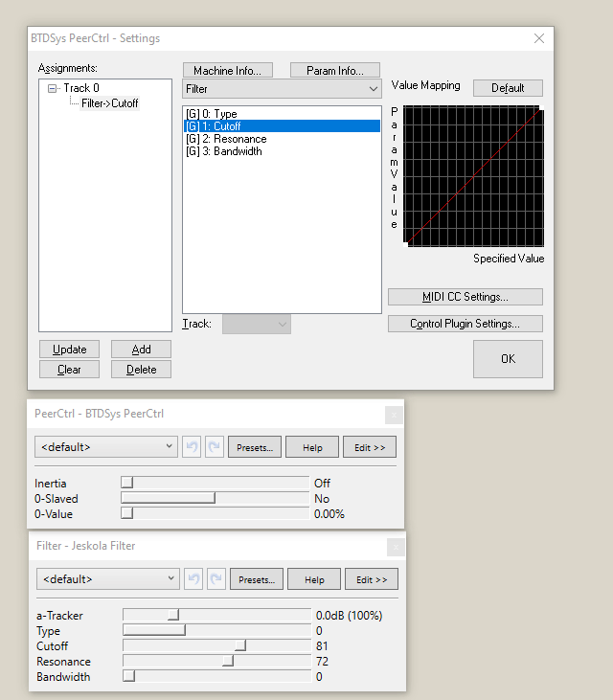
Task: Close the Jeskola Filter parameter window
Action: coord(396,548)
